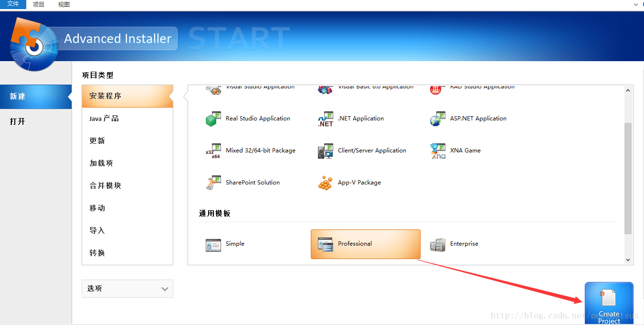Screen dimensions: 644x325
Task: Click the SharePoint Solution icon
Action: (213, 183)
